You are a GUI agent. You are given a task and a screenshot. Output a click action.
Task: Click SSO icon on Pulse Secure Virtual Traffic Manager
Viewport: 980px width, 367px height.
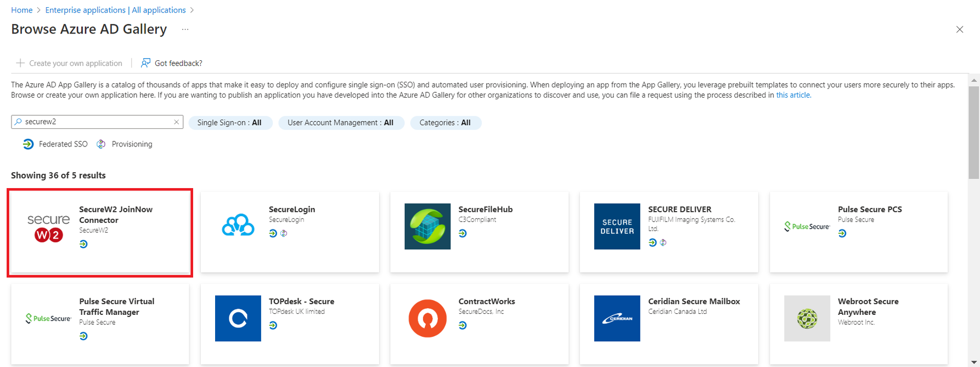click(x=83, y=336)
